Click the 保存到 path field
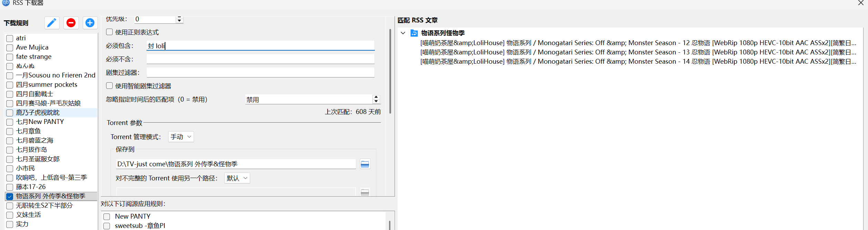This screenshot has height=230, width=868. tap(236, 164)
